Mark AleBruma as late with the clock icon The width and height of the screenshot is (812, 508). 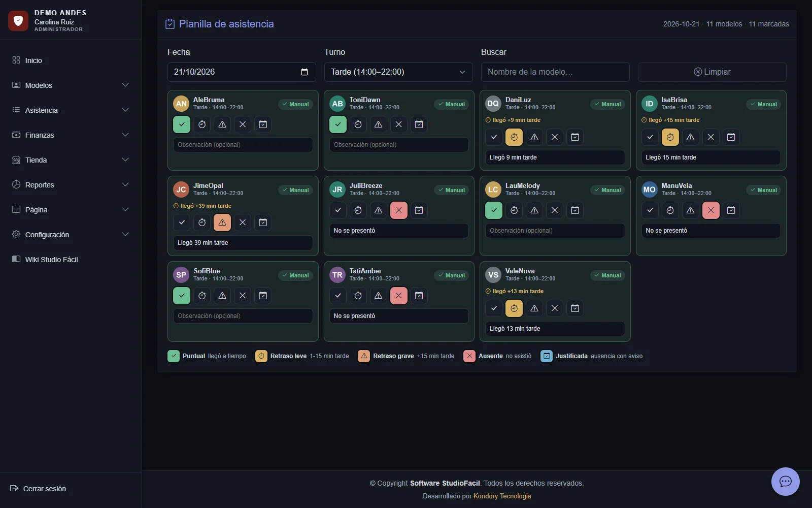point(202,124)
